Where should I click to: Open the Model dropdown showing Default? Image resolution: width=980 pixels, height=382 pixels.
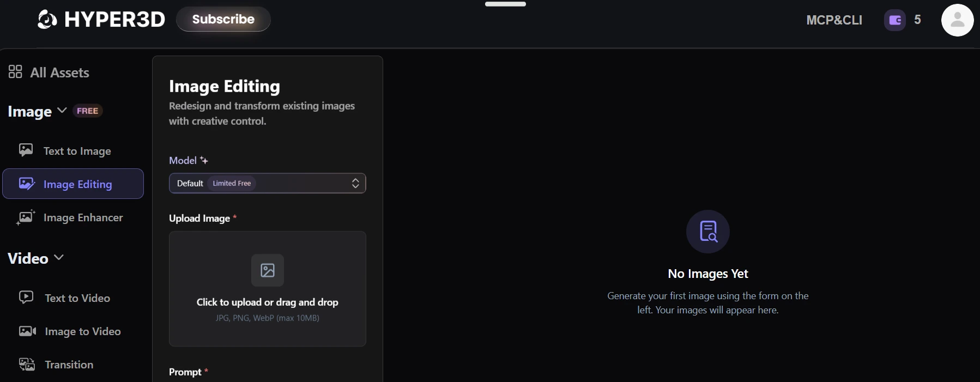pos(268,183)
